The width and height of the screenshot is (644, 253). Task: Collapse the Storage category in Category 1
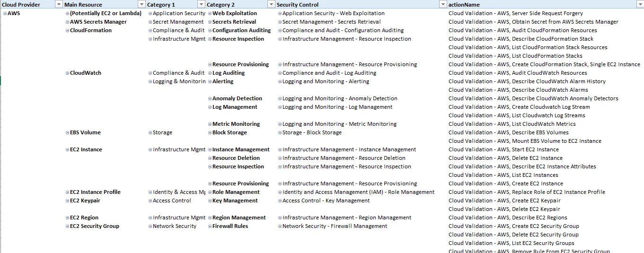tap(150, 133)
